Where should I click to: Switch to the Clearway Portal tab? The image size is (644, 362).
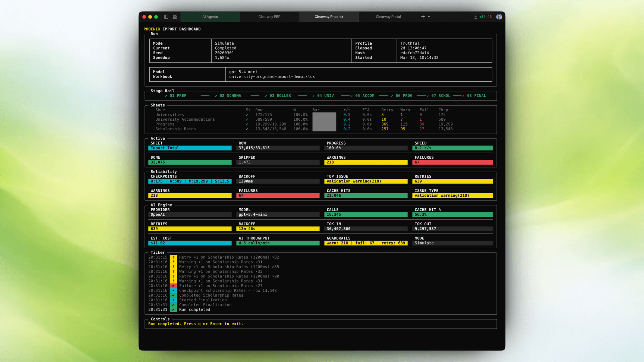[x=388, y=17]
